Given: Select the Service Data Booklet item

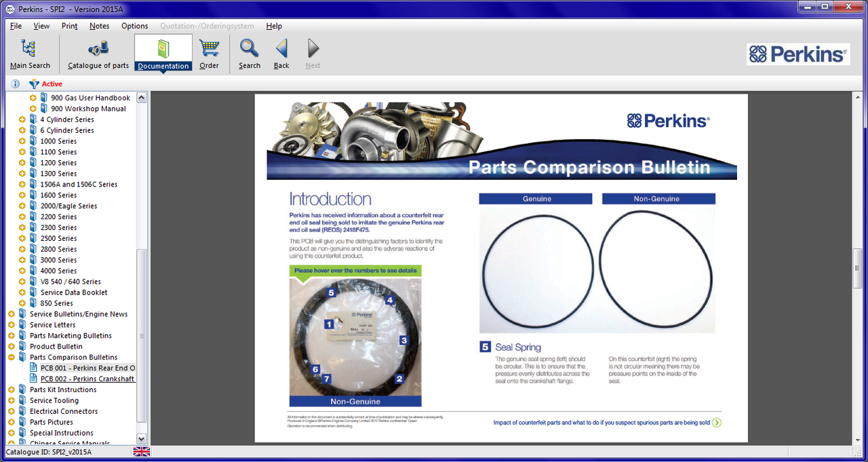Looking at the screenshot, I should [x=74, y=292].
